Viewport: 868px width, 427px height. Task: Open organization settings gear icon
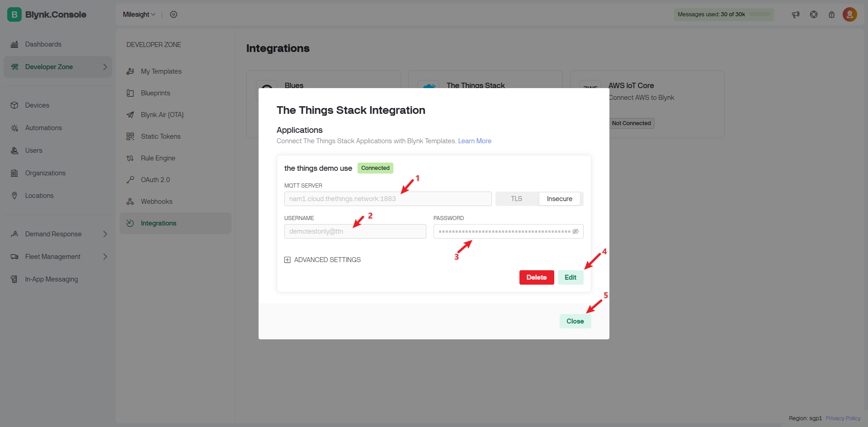coord(174,14)
